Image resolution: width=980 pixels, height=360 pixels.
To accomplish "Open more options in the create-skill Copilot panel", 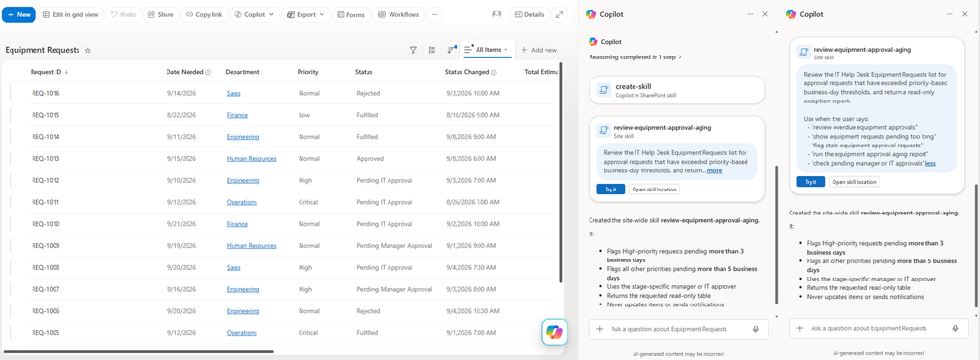I will pos(750,13).
